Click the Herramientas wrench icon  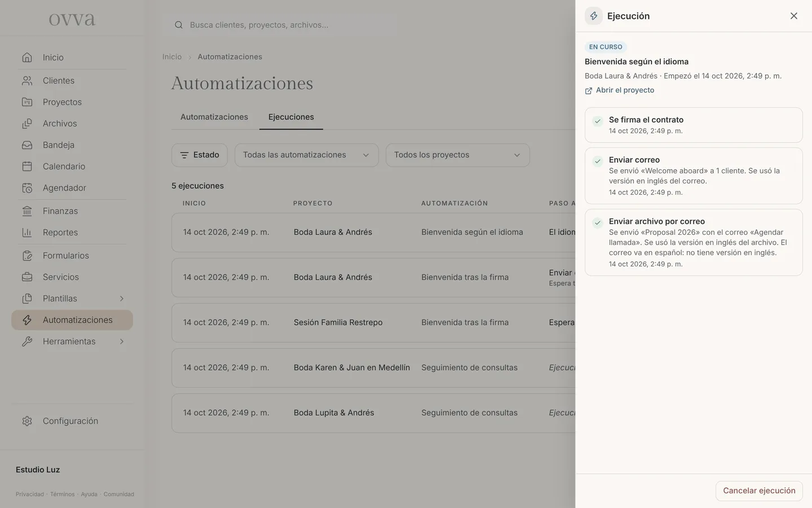tap(27, 341)
